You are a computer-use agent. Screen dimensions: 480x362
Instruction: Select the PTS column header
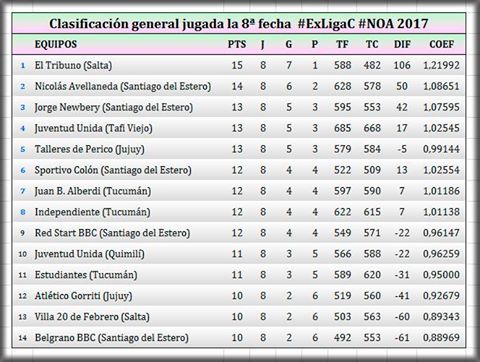point(237,44)
